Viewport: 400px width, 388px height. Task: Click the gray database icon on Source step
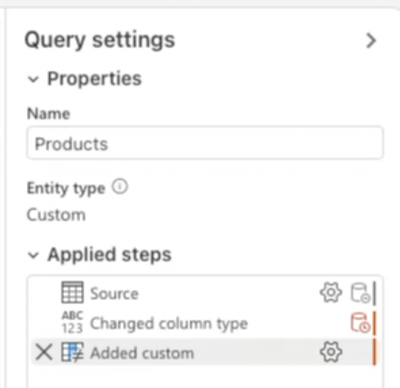pyautogui.click(x=360, y=293)
